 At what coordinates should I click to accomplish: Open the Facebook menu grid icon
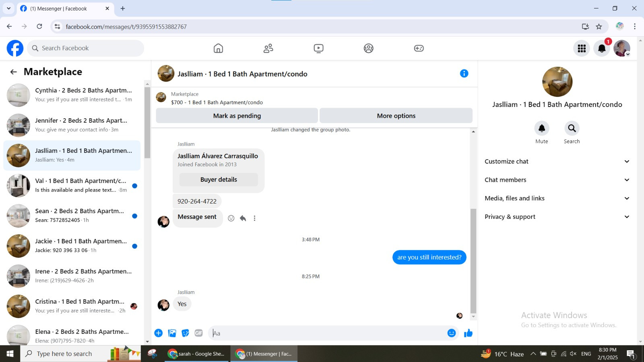(582, 48)
